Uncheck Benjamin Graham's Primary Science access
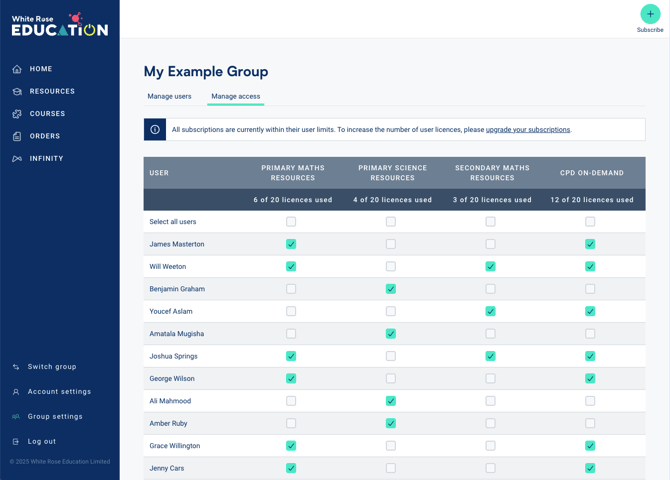670x480 pixels. (391, 289)
